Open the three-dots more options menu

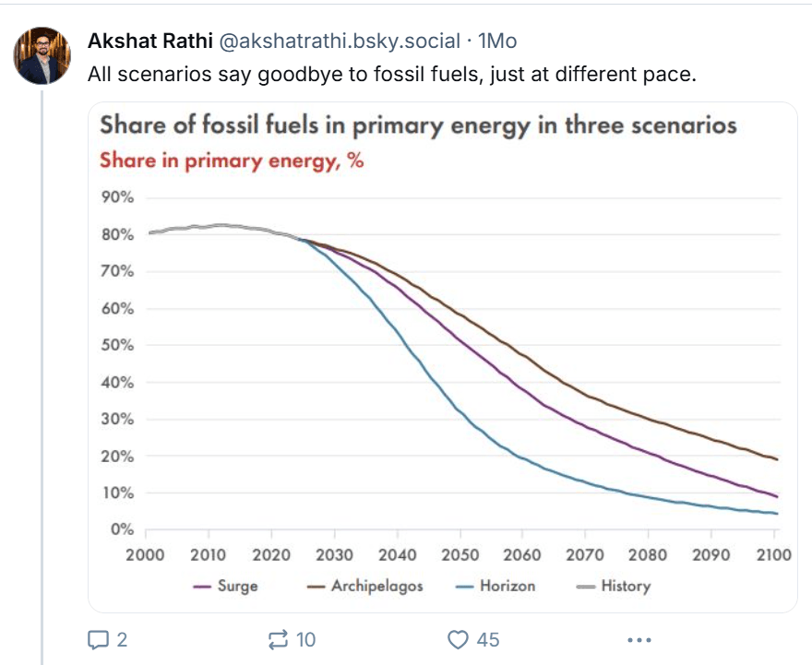(x=639, y=639)
